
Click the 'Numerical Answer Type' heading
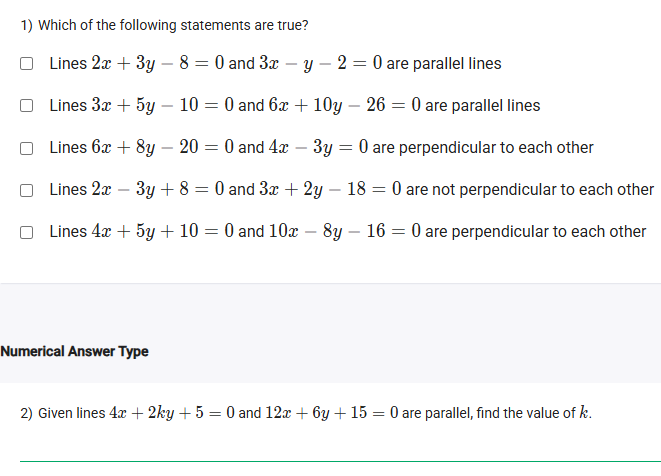75,351
